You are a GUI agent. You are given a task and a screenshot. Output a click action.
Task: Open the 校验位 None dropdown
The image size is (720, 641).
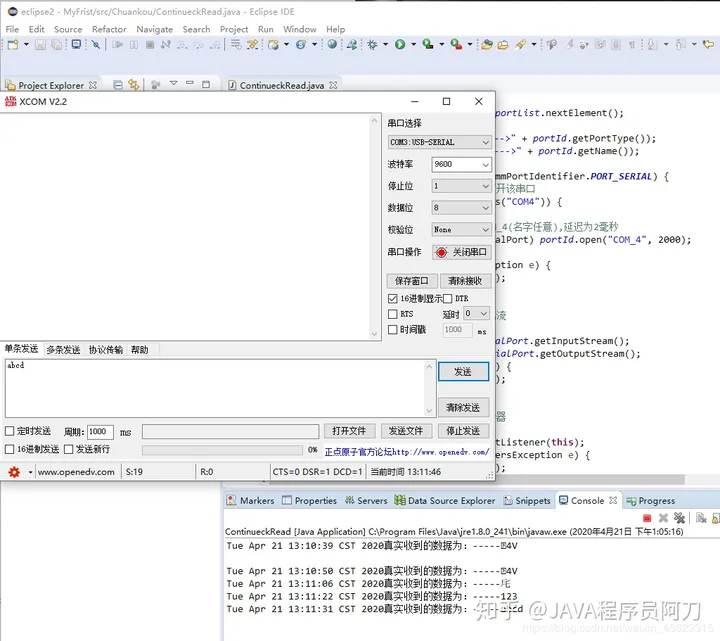click(x=461, y=230)
